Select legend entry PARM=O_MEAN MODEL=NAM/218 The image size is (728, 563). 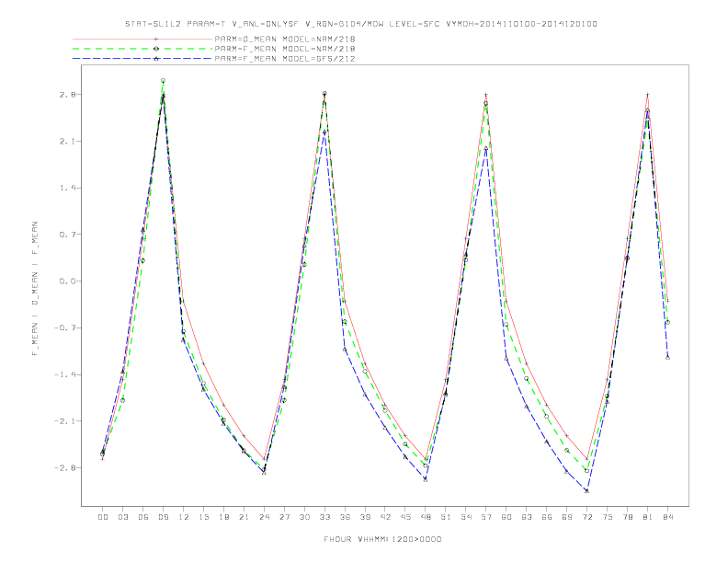pos(285,39)
